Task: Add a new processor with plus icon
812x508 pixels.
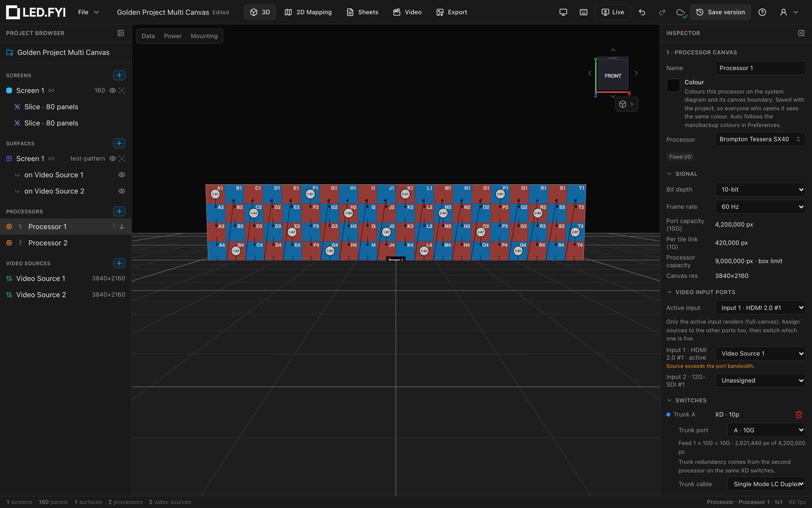Action: click(119, 211)
